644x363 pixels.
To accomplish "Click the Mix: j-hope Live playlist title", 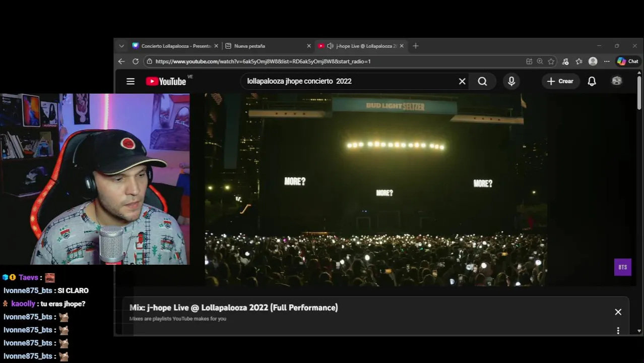I will [233, 308].
